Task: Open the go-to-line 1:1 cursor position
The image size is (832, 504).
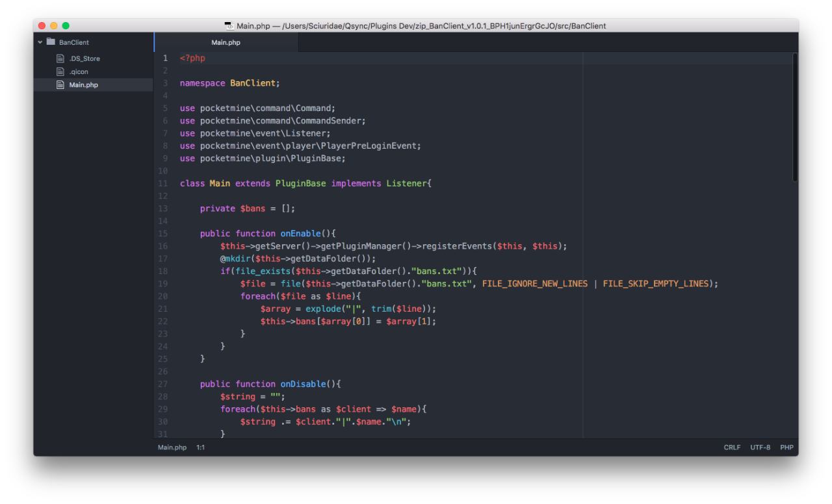Action: coord(201,447)
